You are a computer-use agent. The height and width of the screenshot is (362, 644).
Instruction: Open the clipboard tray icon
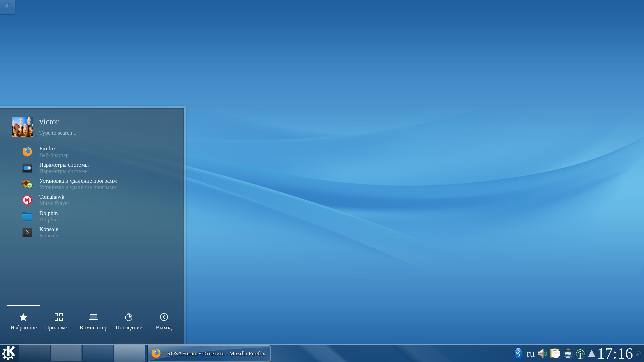(x=555, y=353)
